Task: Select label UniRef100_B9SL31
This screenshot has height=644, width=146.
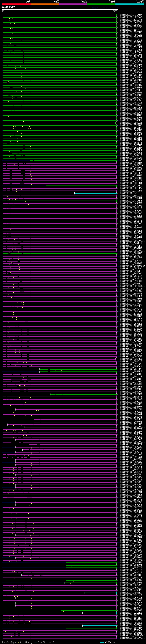Action: [131, 82]
